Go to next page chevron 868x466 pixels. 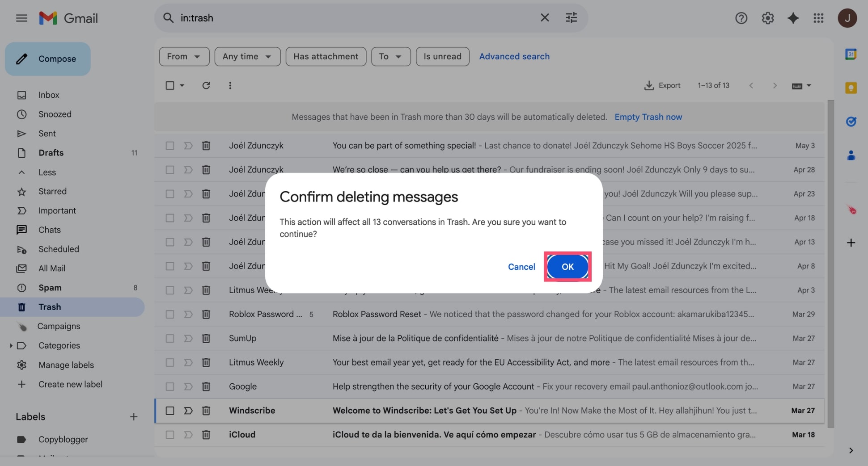[775, 85]
